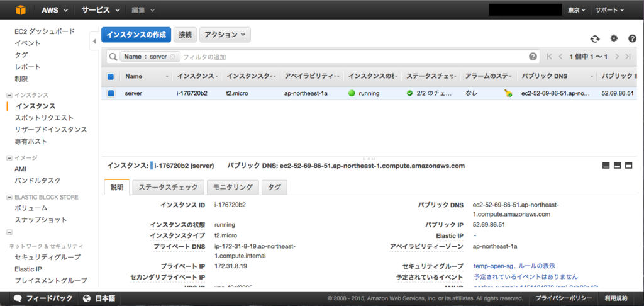The width and height of the screenshot is (644, 306).
Task: Select バンドルタスク in sidebar
Action: tap(37, 181)
